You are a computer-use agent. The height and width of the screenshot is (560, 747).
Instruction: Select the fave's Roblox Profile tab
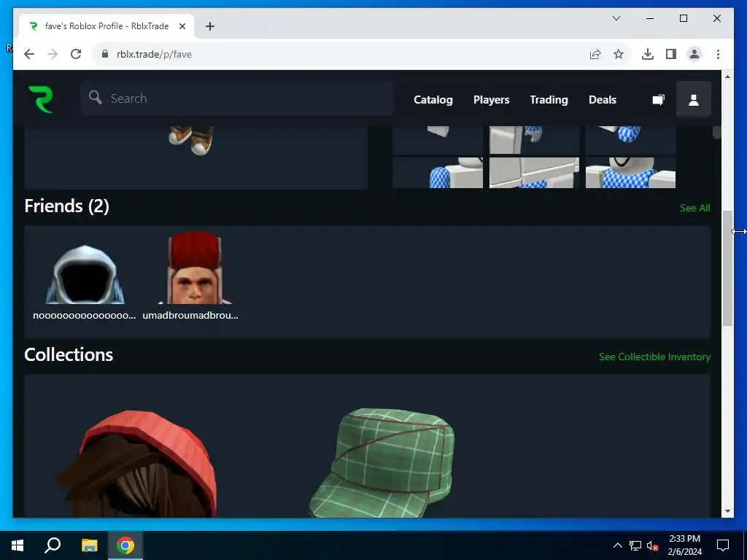pyautogui.click(x=107, y=26)
